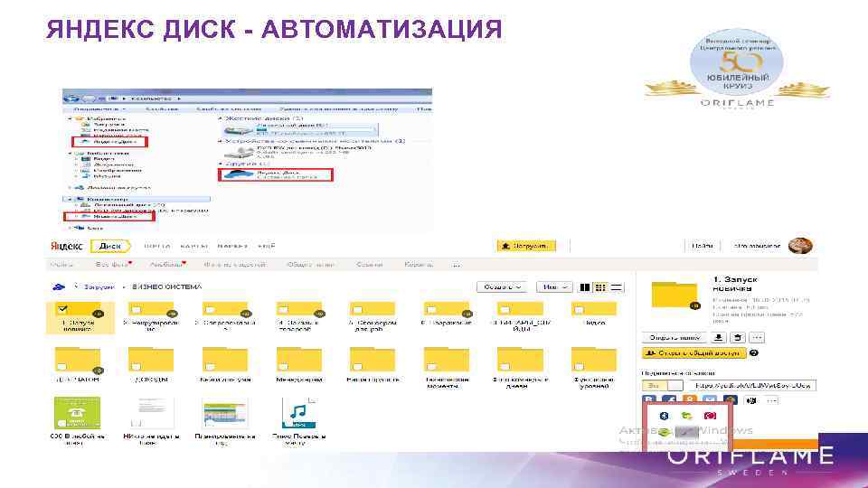Collapse the Жесткие диски group header
Screen dimensions: 868x488
(x=221, y=118)
